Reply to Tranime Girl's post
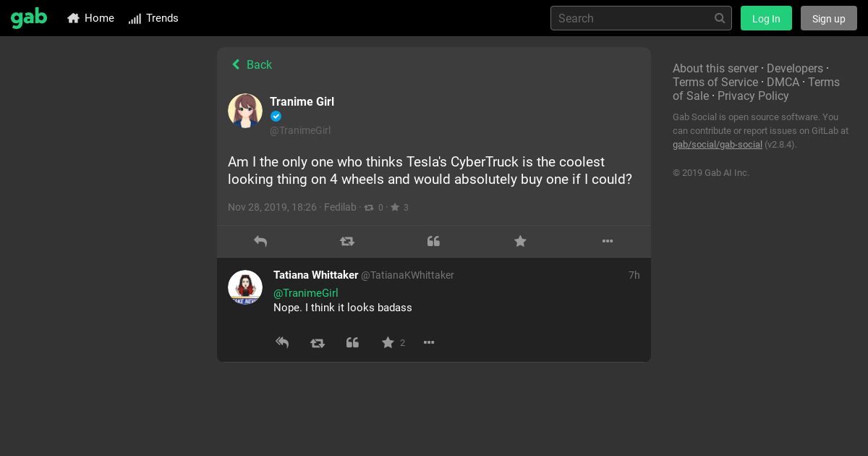 [x=260, y=242]
